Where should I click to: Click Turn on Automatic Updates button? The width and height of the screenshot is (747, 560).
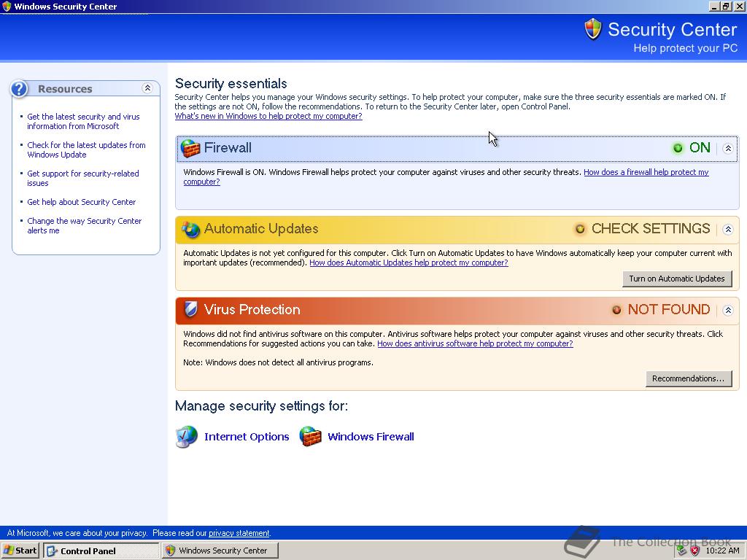pos(677,279)
